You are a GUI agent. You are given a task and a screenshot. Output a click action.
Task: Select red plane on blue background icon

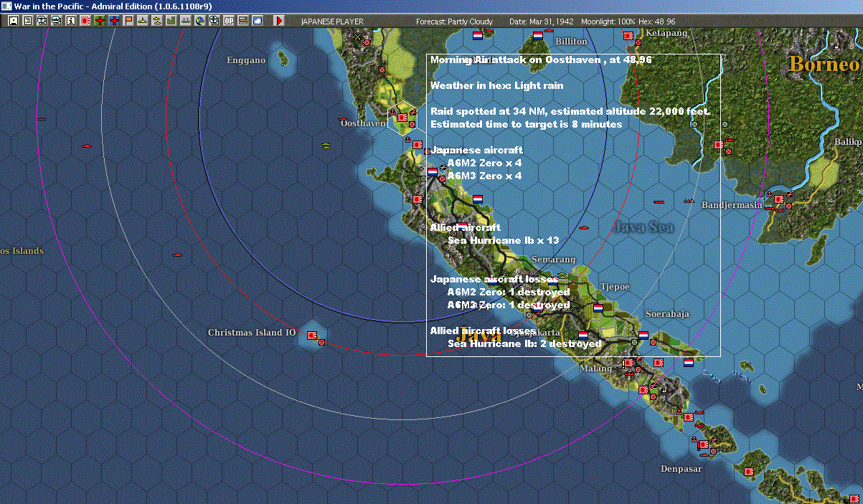[x=113, y=22]
